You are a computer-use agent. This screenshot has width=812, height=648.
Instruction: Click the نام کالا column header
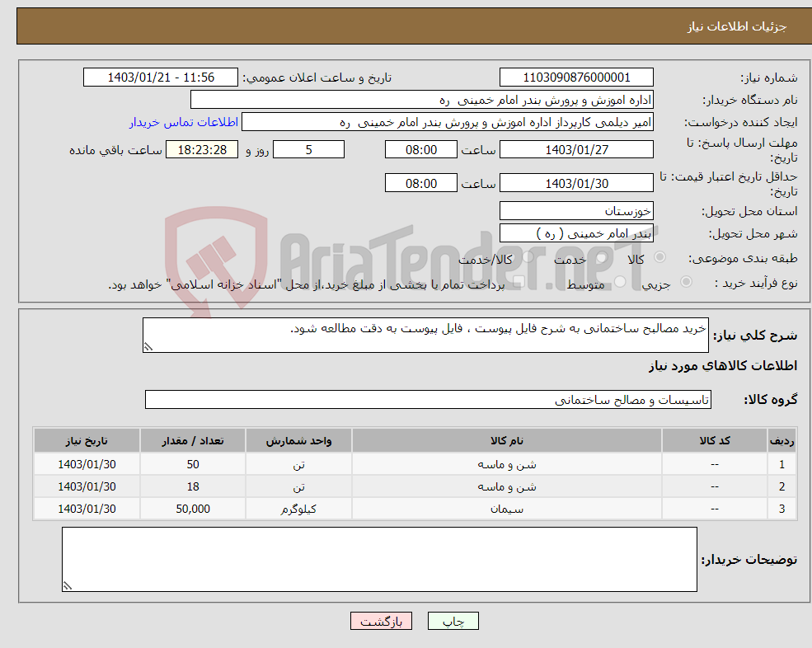[x=507, y=440]
